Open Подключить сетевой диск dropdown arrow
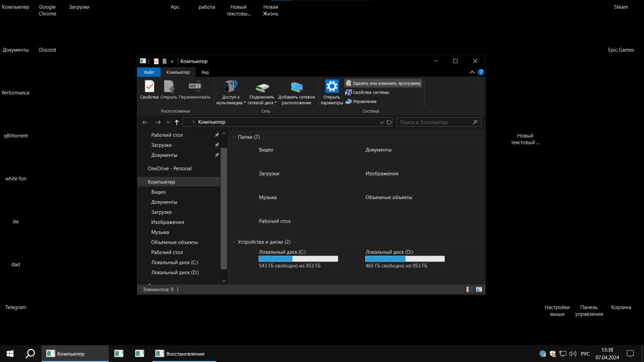Screen dimensions: 644x362 point(276,103)
